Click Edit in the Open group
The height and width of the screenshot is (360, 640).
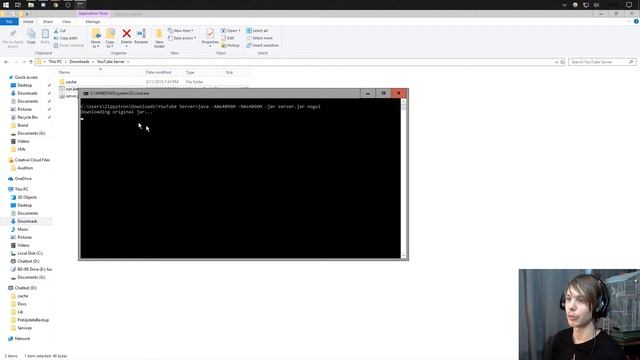click(228, 38)
